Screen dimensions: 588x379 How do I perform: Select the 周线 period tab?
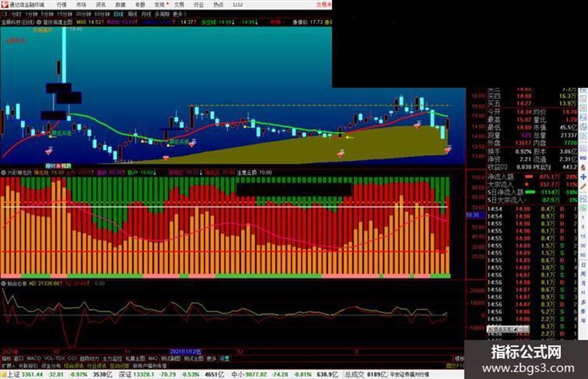point(133,14)
